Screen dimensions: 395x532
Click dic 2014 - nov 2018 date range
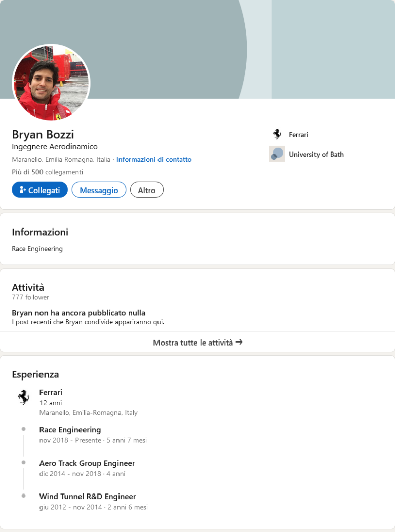(x=70, y=474)
